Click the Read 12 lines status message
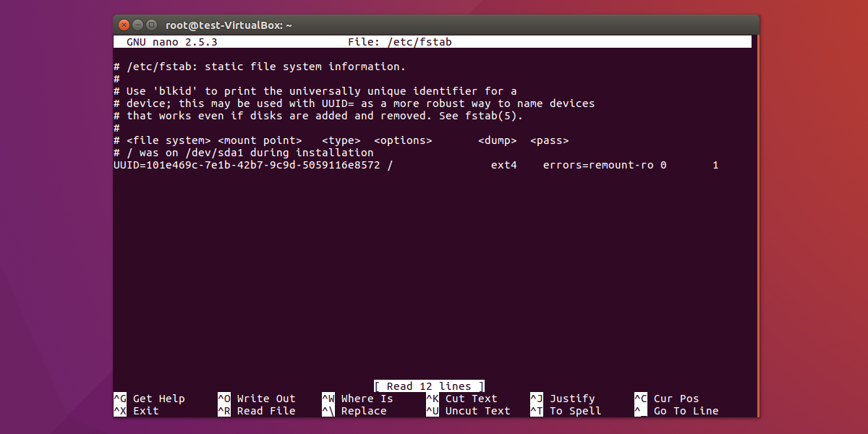Screen dimensions: 868x434 [x=428, y=386]
